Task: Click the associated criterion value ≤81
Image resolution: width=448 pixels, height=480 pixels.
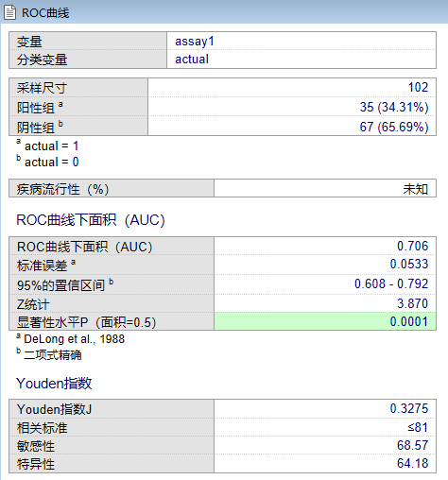Action: click(418, 427)
